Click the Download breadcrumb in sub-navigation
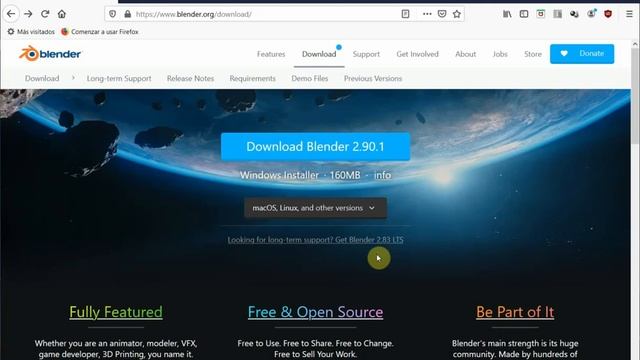 (42, 78)
